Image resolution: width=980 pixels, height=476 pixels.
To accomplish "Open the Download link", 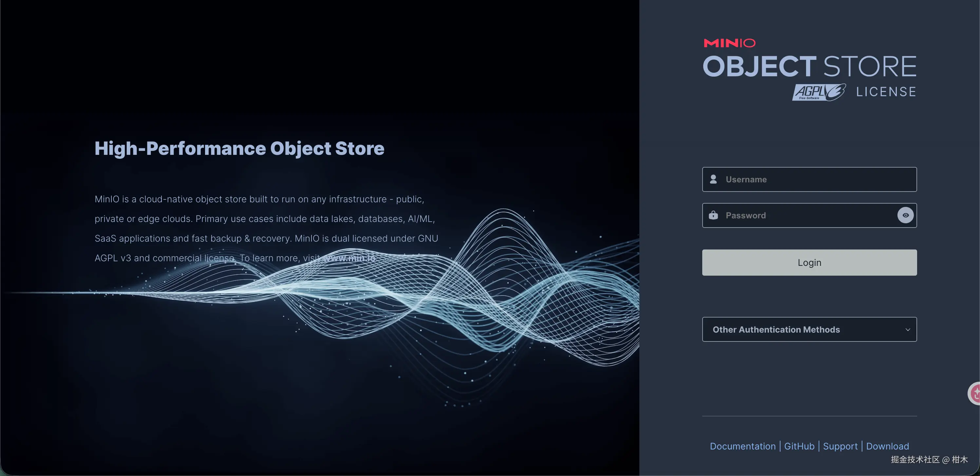I will click(x=888, y=446).
